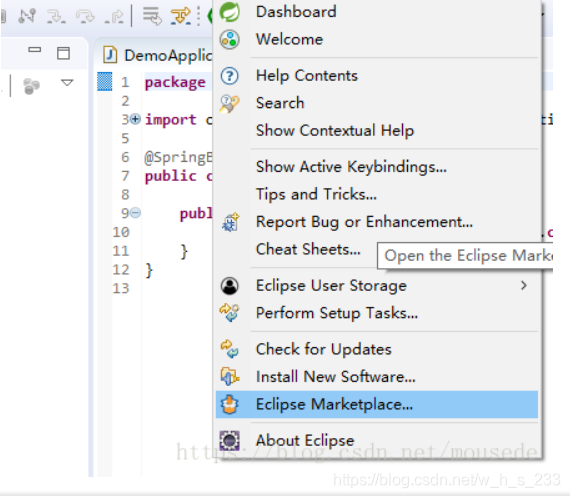The height and width of the screenshot is (498, 570).
Task: Expand the folded imports at line 3
Action: [x=135, y=119]
